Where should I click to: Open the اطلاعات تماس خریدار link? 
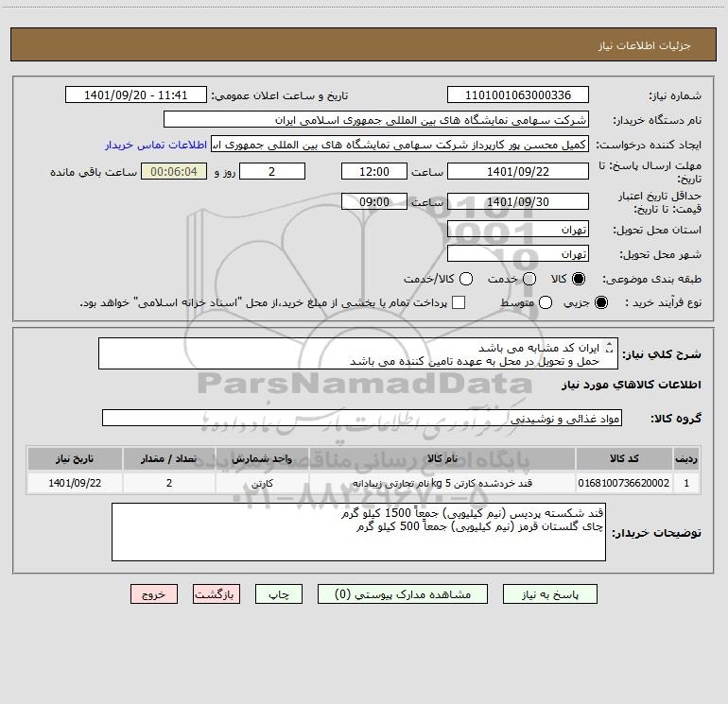pos(156,145)
